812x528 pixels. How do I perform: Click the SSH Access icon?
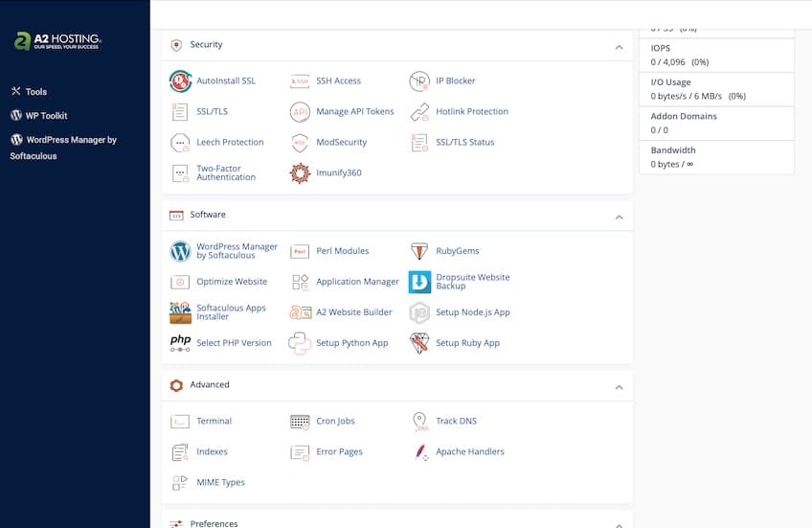[x=300, y=81]
